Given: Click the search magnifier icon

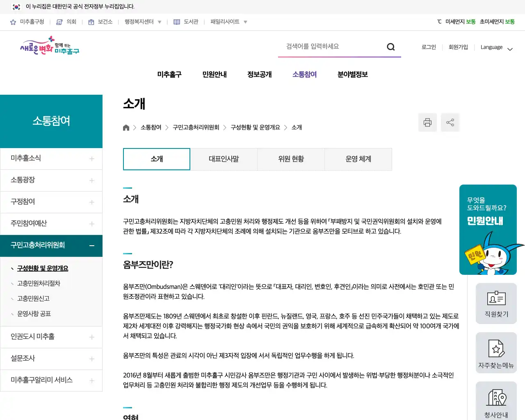Looking at the screenshot, I should pos(390,47).
